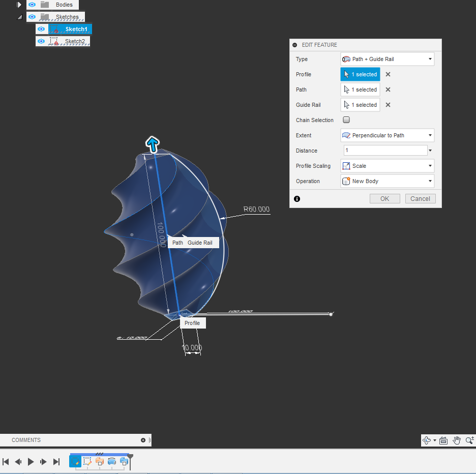Screen dimensions: 476x474
Task: Open the Sketch1 feature in the timeline
Action: [75, 461]
